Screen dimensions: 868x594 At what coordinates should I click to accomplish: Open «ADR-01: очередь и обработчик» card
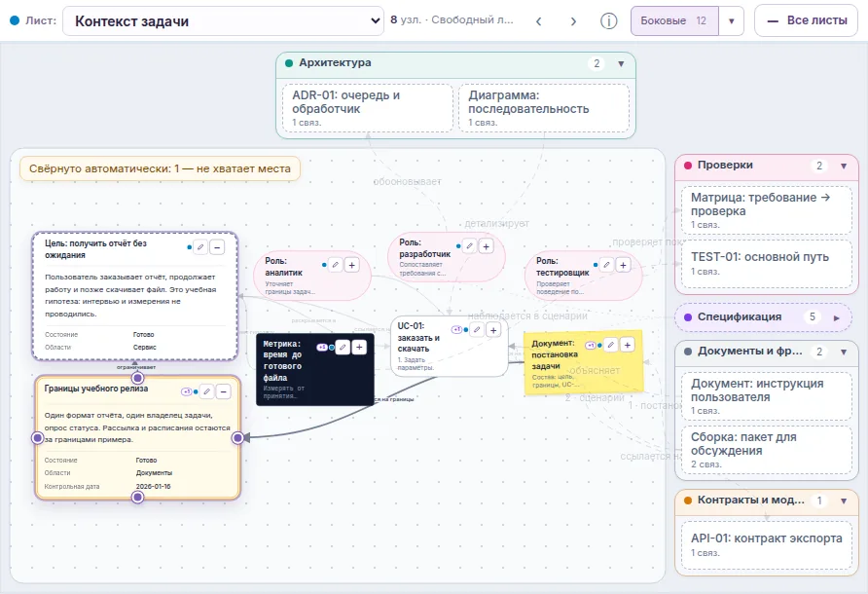point(368,108)
